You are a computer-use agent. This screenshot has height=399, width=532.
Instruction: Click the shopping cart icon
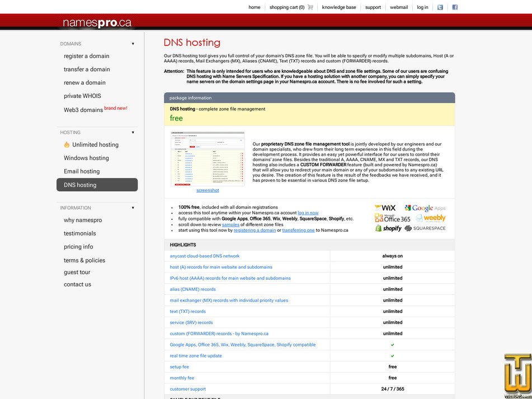click(310, 7)
